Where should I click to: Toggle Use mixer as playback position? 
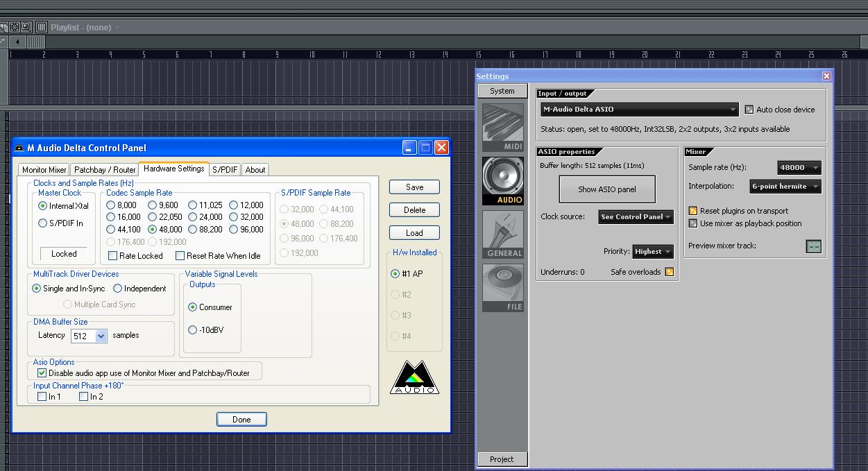tap(692, 223)
